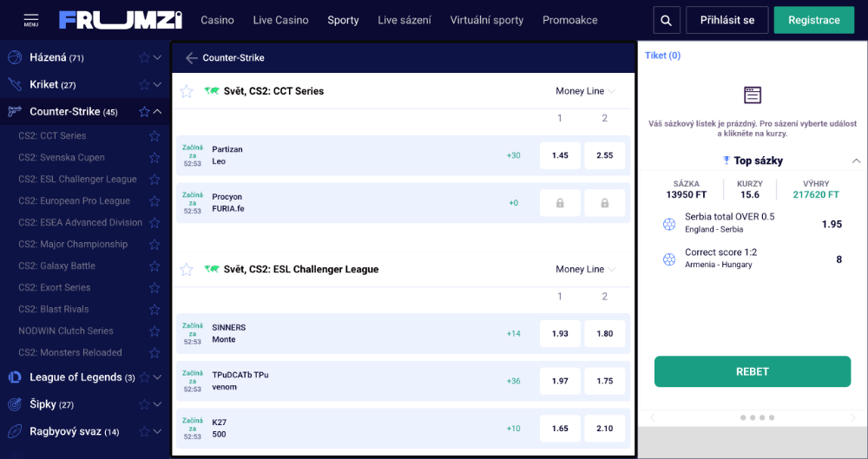Select odds 1.45 for Partizan
The width and height of the screenshot is (868, 459).
click(x=560, y=155)
